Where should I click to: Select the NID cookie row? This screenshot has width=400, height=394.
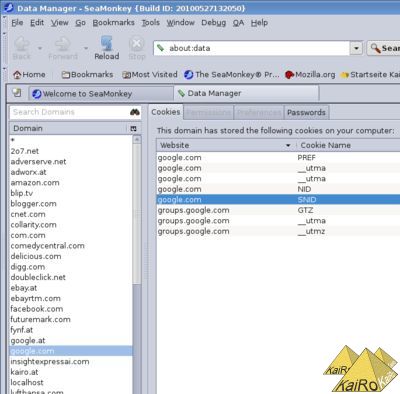[278, 189]
